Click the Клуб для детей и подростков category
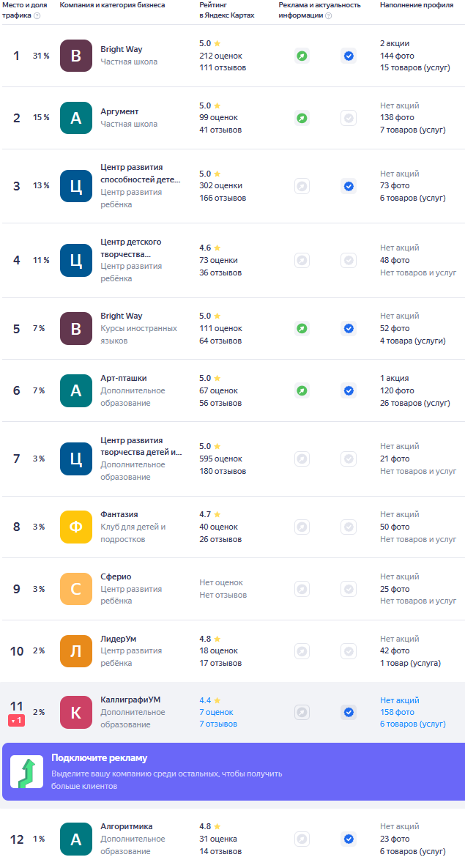The height and width of the screenshot is (868, 465). pyautogui.click(x=133, y=533)
